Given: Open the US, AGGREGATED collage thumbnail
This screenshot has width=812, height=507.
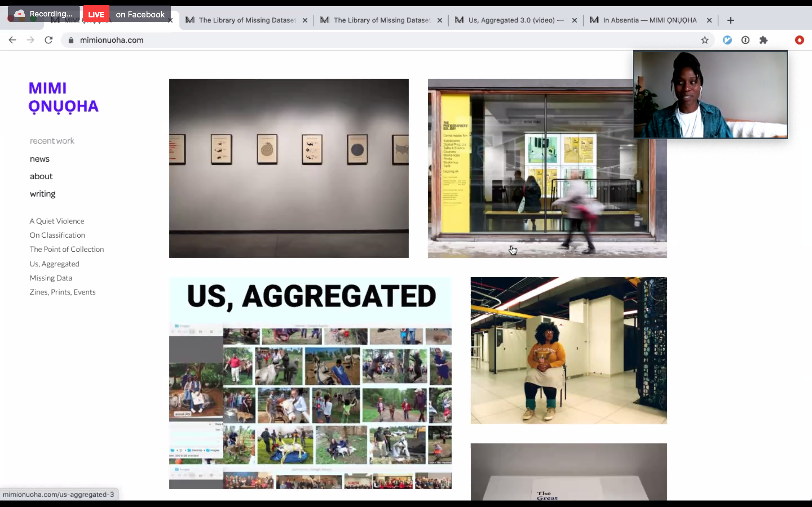Looking at the screenshot, I should [x=310, y=382].
